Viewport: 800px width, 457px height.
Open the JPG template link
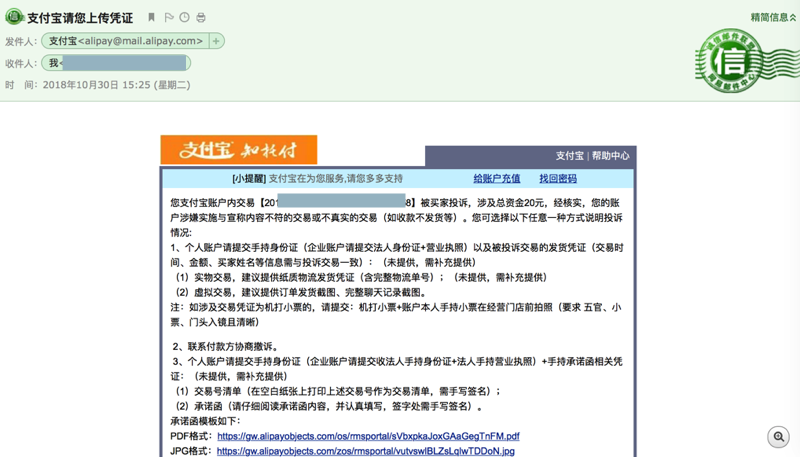pyautogui.click(x=365, y=451)
